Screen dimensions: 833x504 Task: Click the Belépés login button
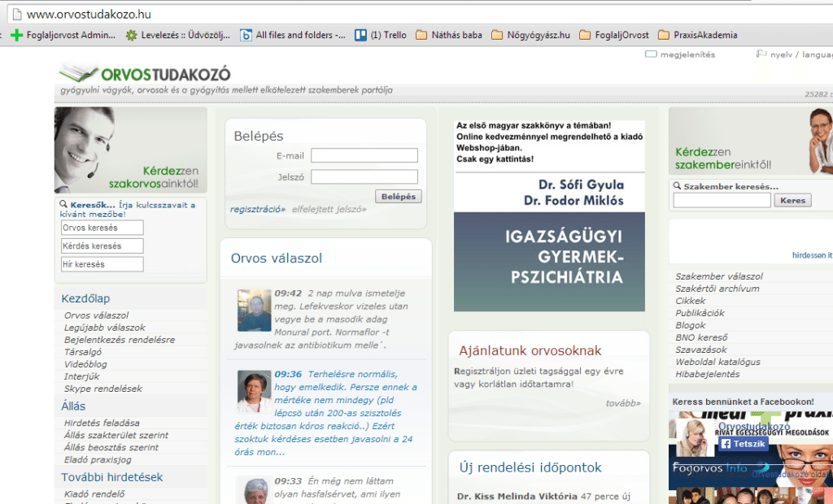pyautogui.click(x=398, y=196)
